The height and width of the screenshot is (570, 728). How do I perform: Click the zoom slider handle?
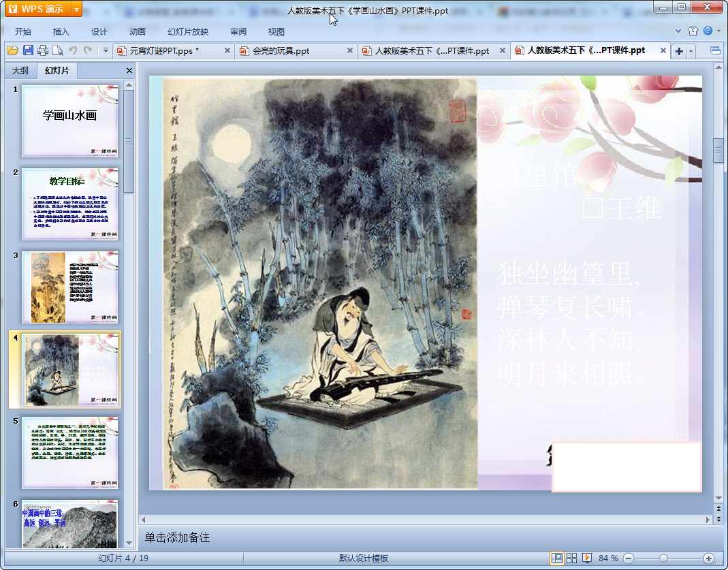point(663,558)
